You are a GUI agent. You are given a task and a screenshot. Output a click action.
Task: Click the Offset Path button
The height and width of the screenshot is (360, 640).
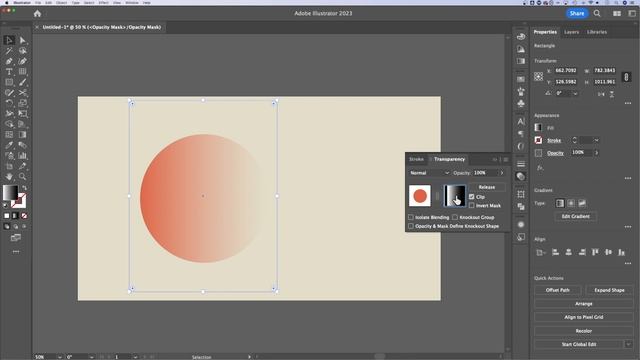pos(558,290)
